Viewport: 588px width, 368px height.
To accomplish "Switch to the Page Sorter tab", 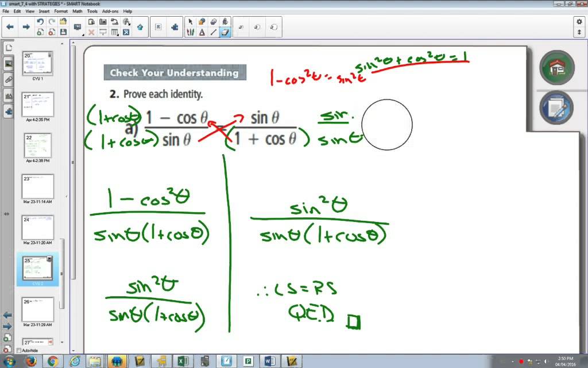I will [9, 48].
